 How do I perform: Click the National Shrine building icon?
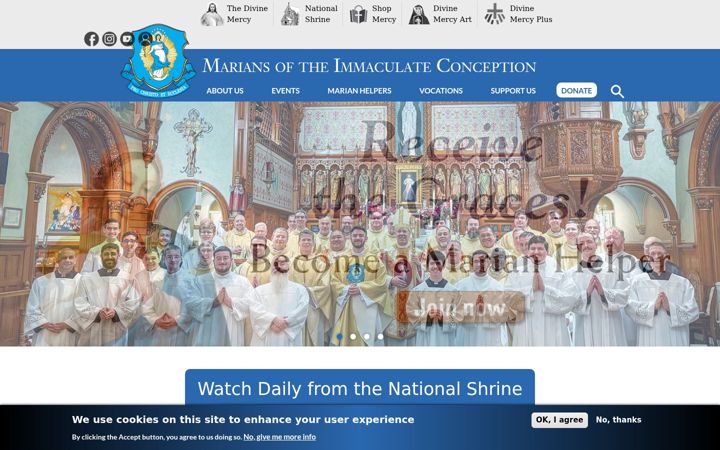290,14
